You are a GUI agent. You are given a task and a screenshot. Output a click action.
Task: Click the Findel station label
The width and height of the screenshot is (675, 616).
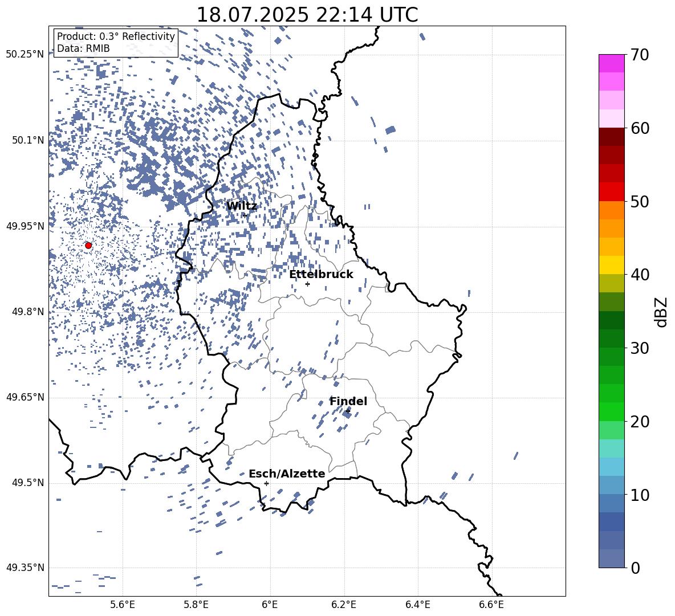click(x=348, y=401)
